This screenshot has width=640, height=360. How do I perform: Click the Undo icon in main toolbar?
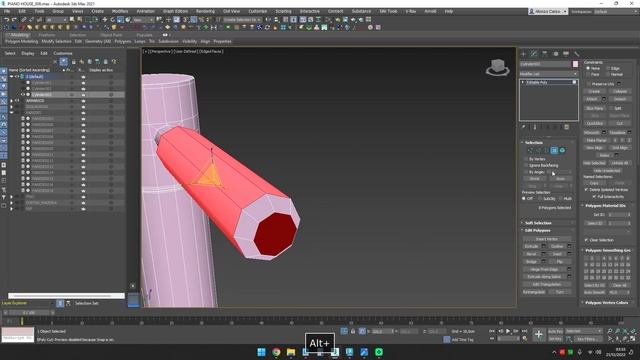coord(7,20)
